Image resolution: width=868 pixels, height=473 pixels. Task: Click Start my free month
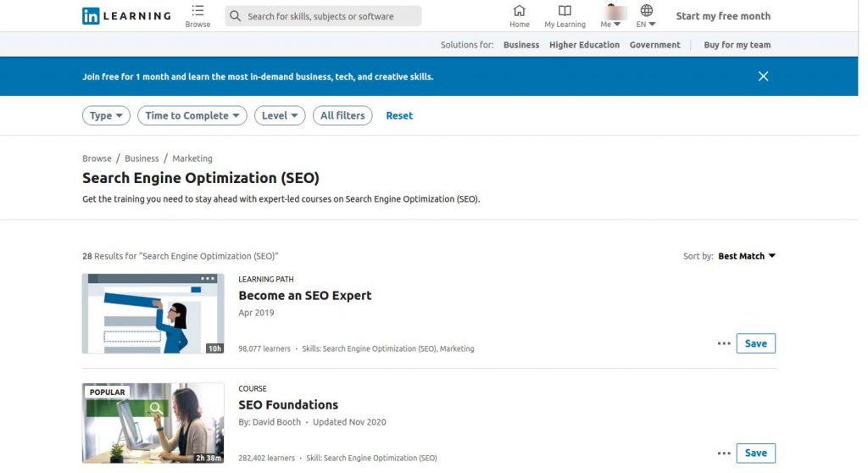(x=723, y=16)
